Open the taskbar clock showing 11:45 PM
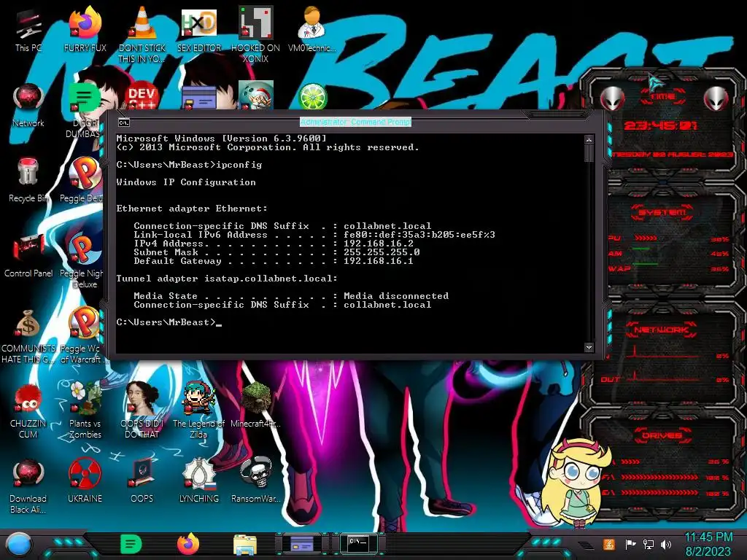This screenshot has height=560, width=747. [x=708, y=544]
